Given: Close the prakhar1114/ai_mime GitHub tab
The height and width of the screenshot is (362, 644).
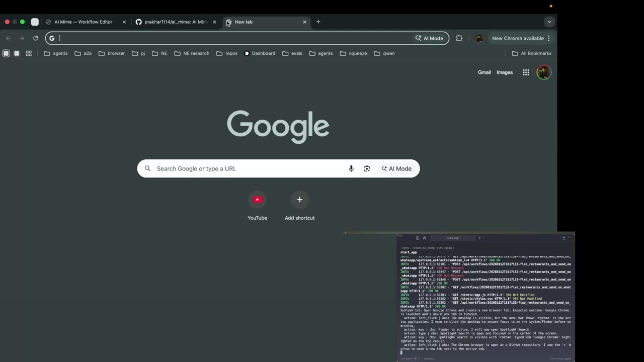Looking at the screenshot, I should [214, 22].
